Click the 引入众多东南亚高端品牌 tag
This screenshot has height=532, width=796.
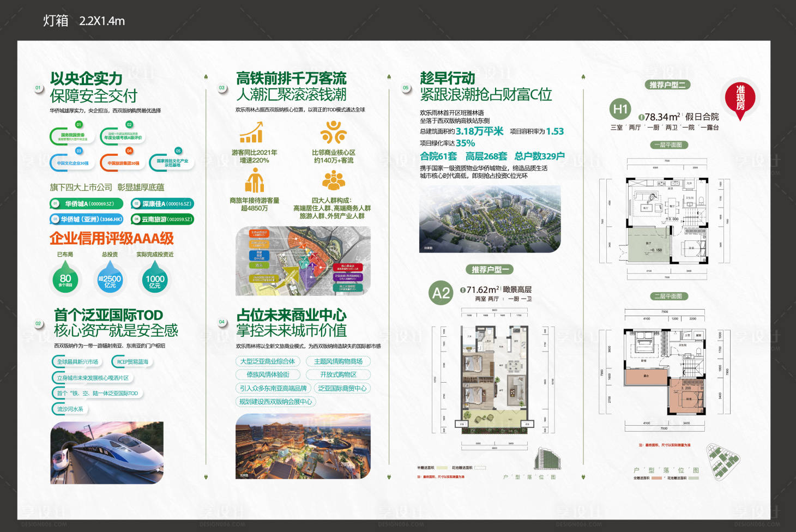point(273,388)
